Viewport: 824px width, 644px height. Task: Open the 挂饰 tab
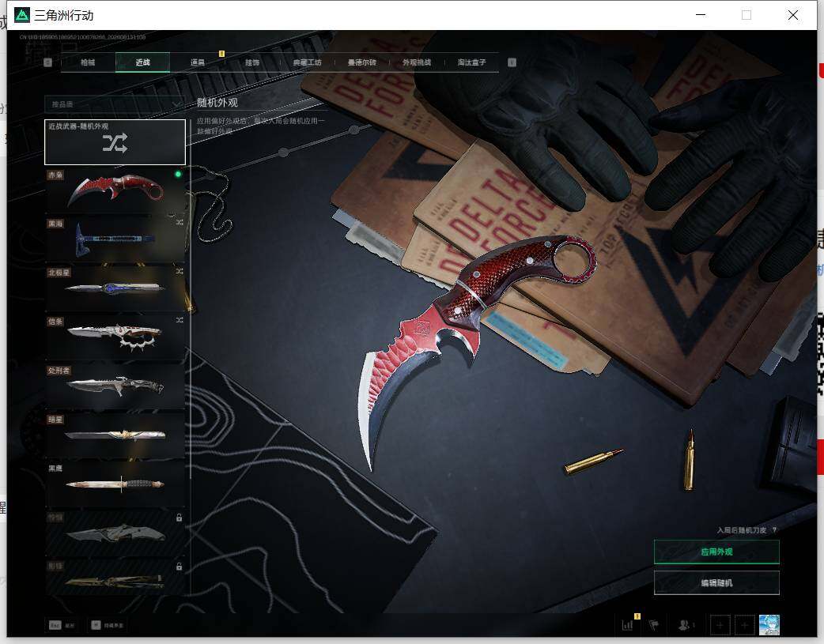coord(252,62)
